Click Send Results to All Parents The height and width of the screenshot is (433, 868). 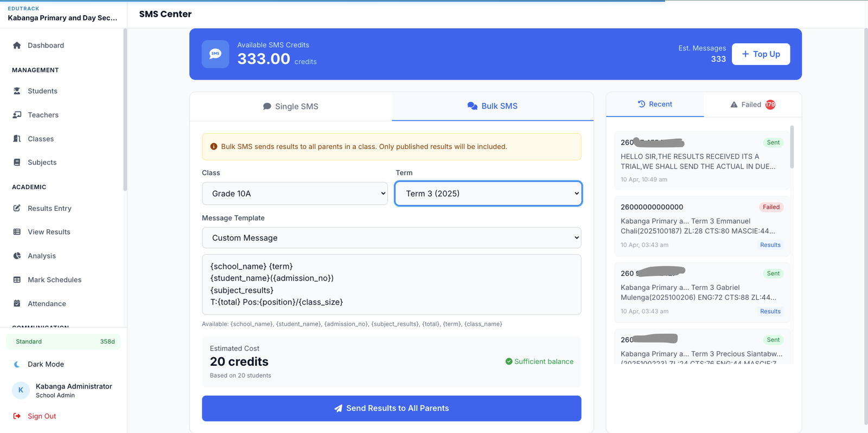(x=391, y=408)
